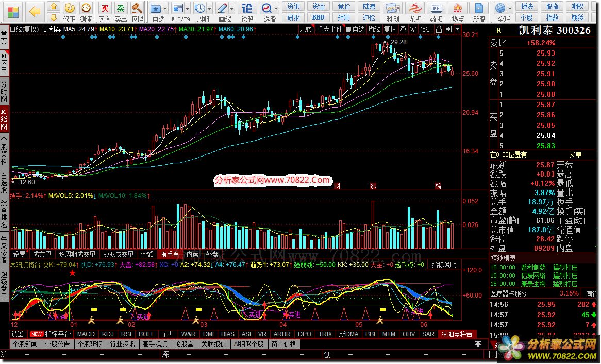Select the 画线 pencil drawing tool
The image size is (601, 364).
(x=222, y=8)
